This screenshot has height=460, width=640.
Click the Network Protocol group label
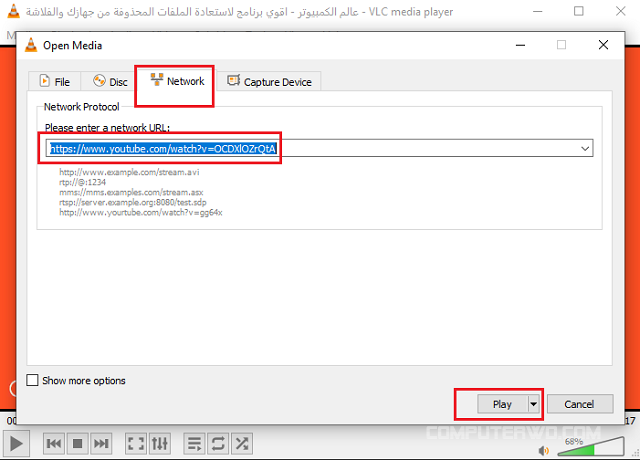coord(82,107)
